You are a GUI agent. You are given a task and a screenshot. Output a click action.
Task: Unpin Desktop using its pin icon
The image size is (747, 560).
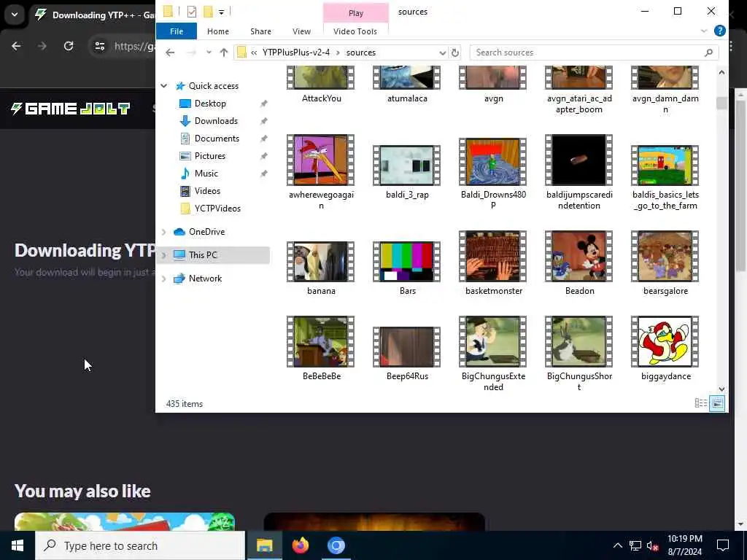pyautogui.click(x=263, y=104)
